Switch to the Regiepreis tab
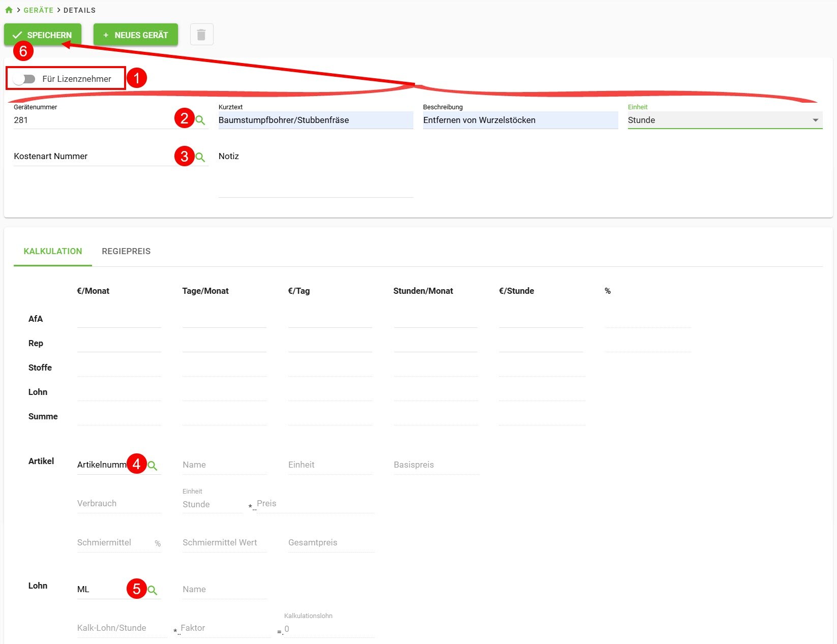The image size is (837, 644). click(126, 251)
